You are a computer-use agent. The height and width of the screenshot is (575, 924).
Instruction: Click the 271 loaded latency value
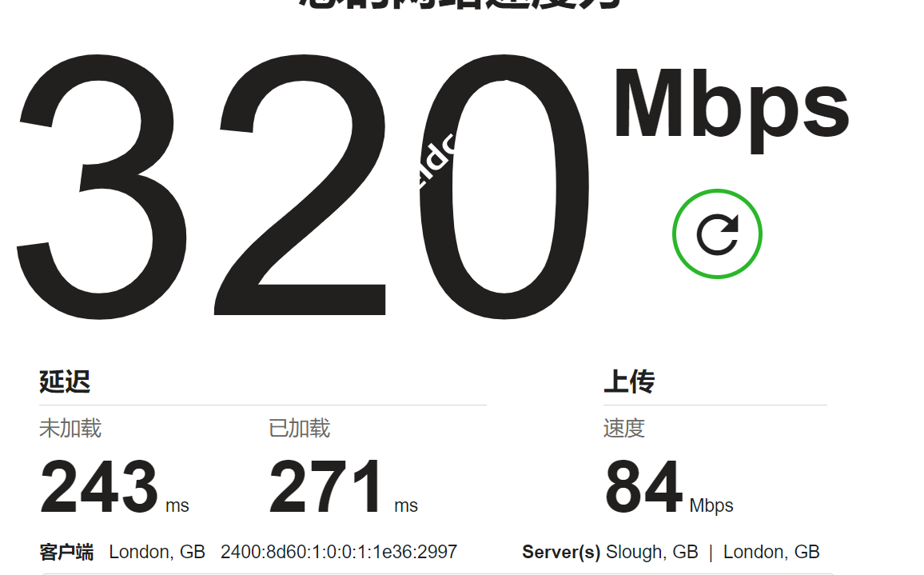pos(326,487)
